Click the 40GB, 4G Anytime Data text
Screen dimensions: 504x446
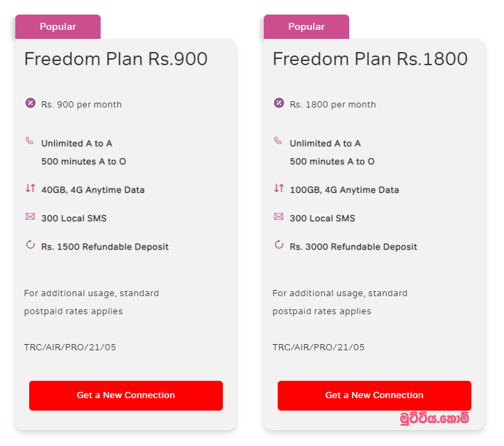93,190
